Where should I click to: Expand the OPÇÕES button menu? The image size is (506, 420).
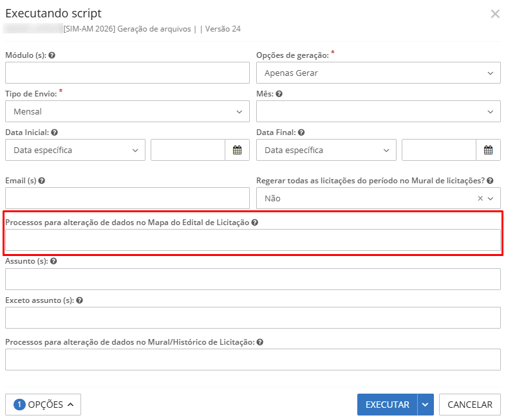click(x=43, y=405)
